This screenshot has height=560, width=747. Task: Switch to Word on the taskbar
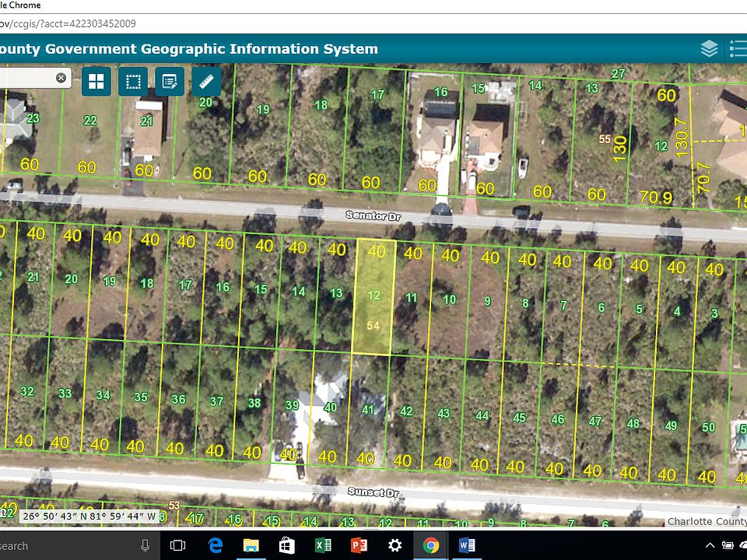click(x=467, y=546)
